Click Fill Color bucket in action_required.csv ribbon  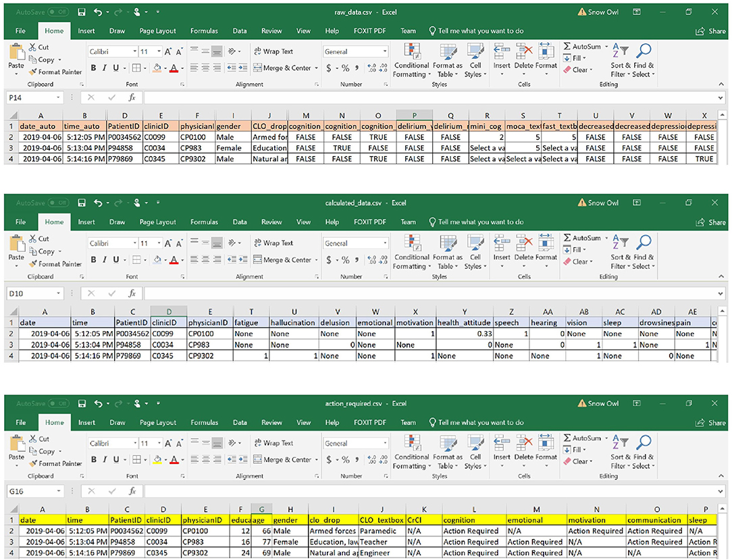(x=157, y=459)
